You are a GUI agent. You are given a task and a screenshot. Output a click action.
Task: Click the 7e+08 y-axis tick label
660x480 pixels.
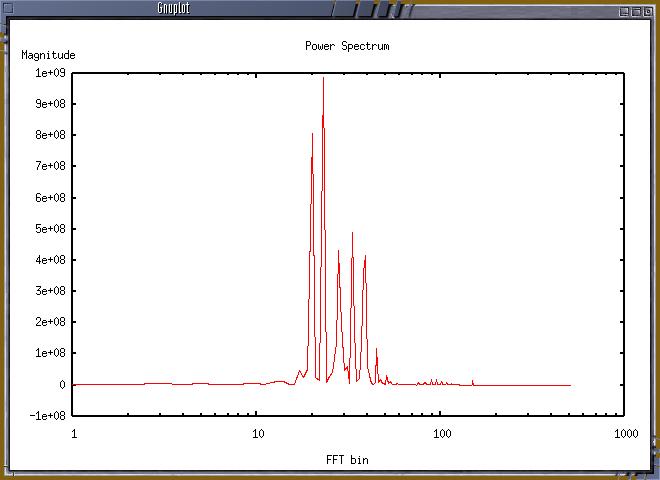point(51,166)
